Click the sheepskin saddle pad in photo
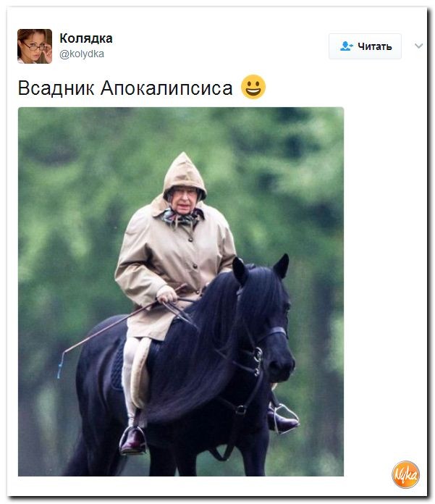This screenshot has height=504, width=435. (140, 373)
